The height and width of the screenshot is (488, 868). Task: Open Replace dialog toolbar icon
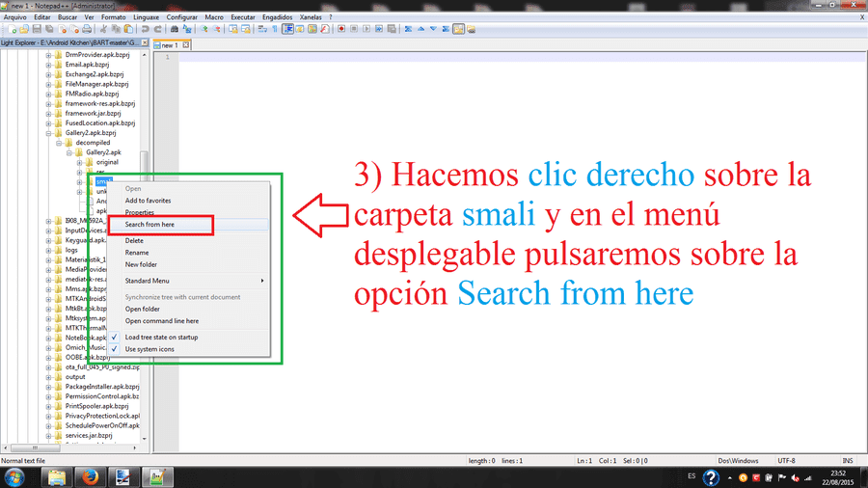[x=186, y=29]
